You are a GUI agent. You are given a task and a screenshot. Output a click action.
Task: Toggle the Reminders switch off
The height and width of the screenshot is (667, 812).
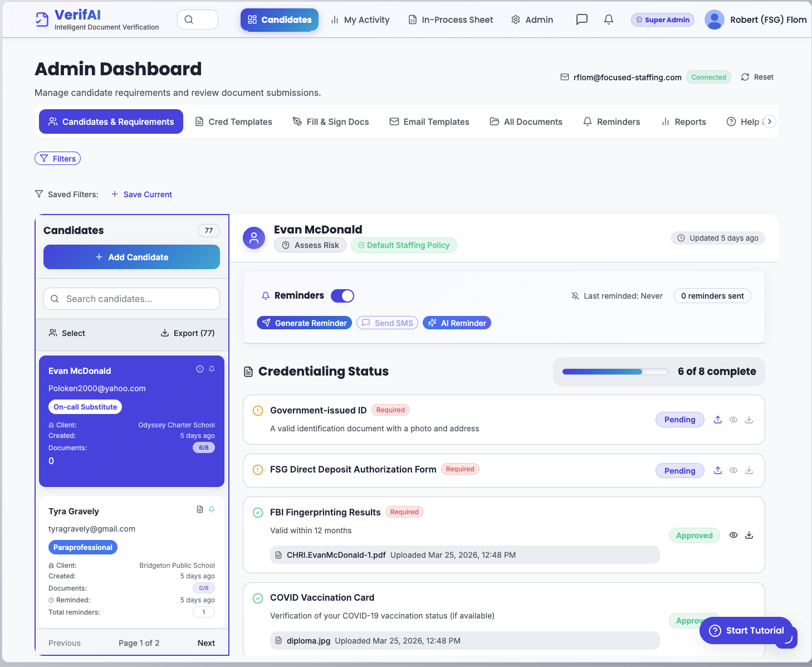pyautogui.click(x=343, y=296)
